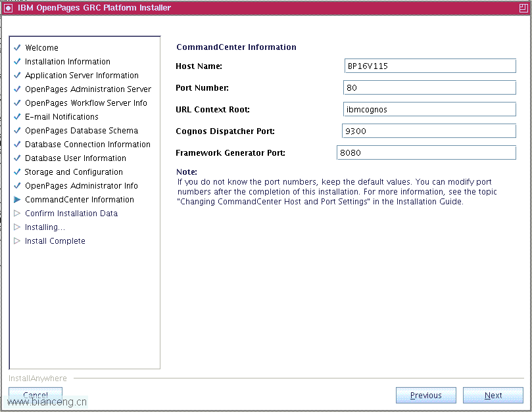The height and width of the screenshot is (412, 532).
Task: Click the Framework Generator Port label
Action: 230,153
